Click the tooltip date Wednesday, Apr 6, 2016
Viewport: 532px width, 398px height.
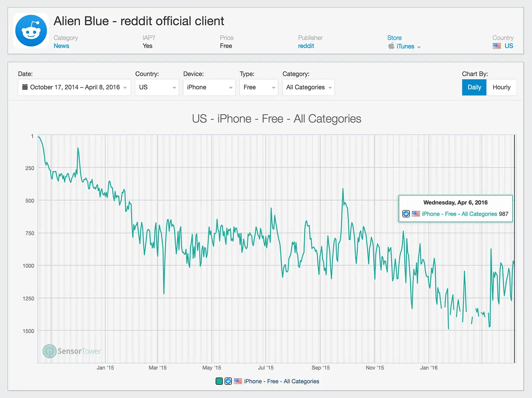click(455, 202)
